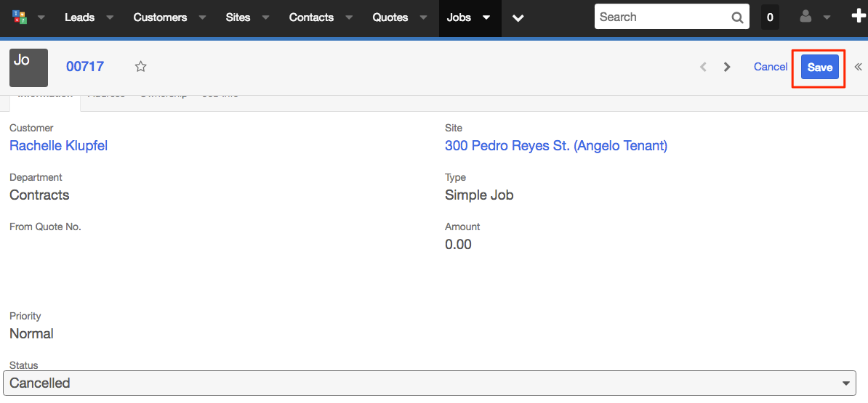This screenshot has width=868, height=403.
Task: Expand the Jobs dropdown arrow
Action: (x=486, y=17)
